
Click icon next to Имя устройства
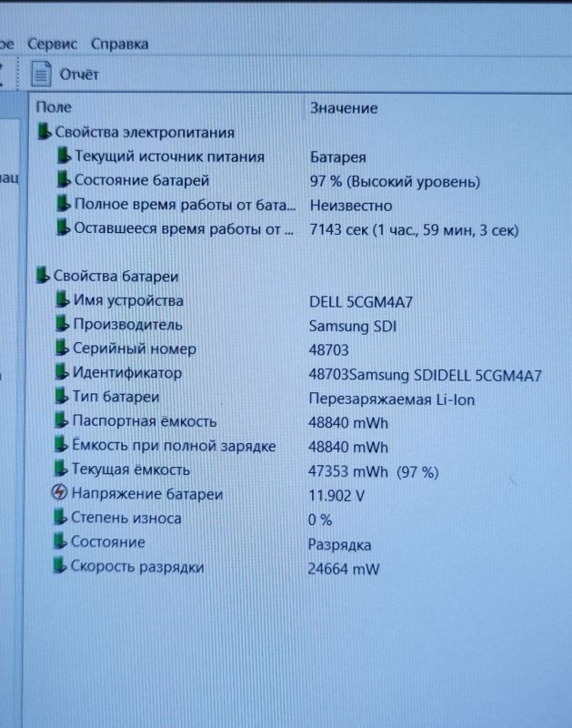(62, 299)
